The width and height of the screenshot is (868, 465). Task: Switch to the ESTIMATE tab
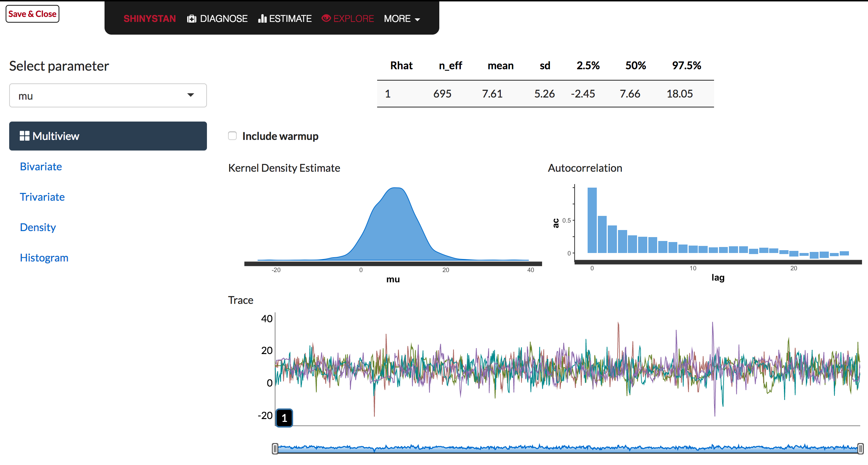[290, 19]
